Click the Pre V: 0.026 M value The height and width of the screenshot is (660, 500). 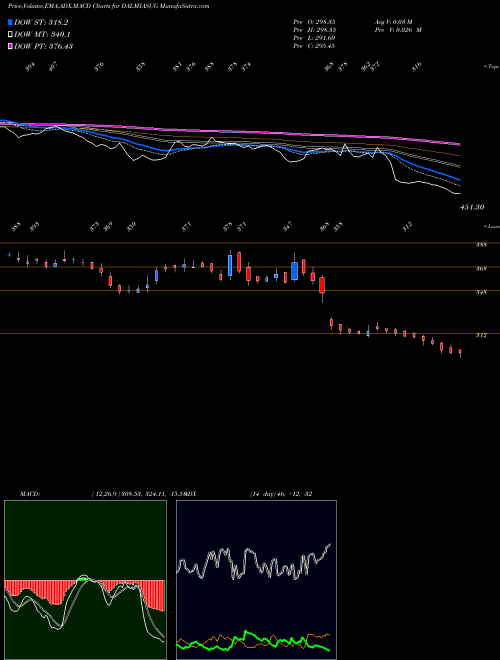point(398,30)
